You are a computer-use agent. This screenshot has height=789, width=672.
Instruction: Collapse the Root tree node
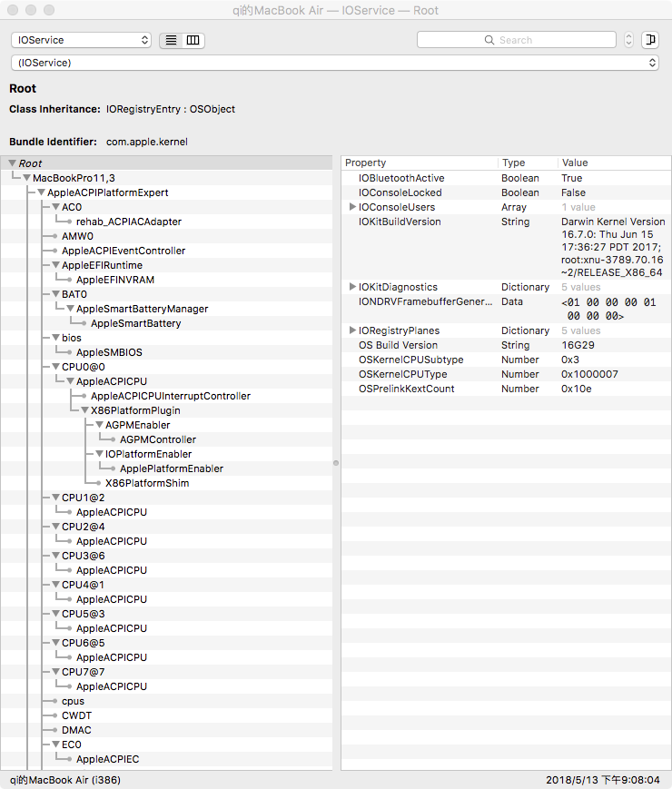[13, 163]
